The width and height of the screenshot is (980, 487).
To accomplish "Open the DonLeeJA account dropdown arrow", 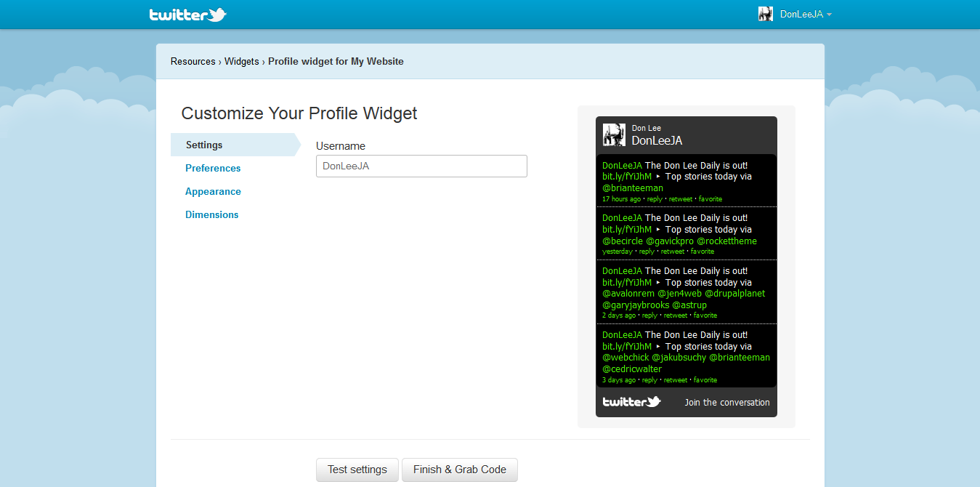I will pos(829,15).
